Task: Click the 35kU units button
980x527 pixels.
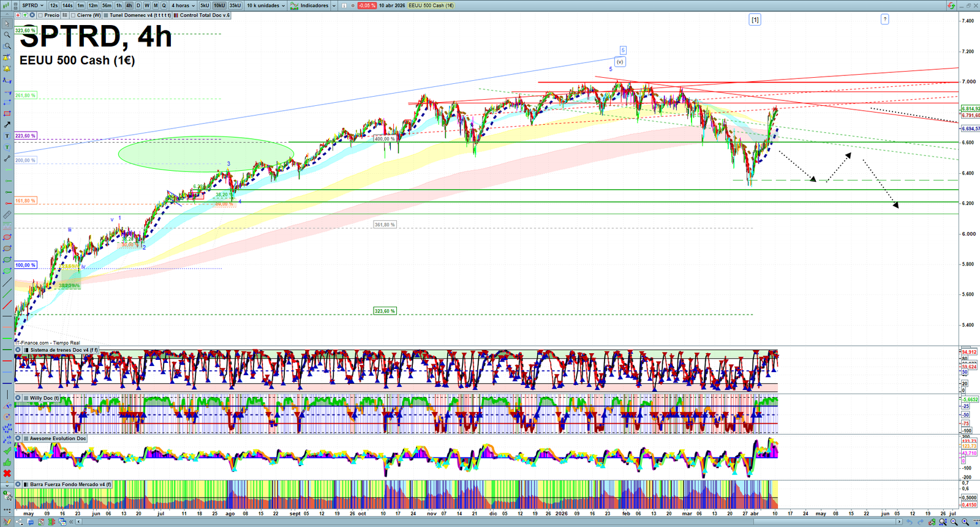Action: point(235,6)
